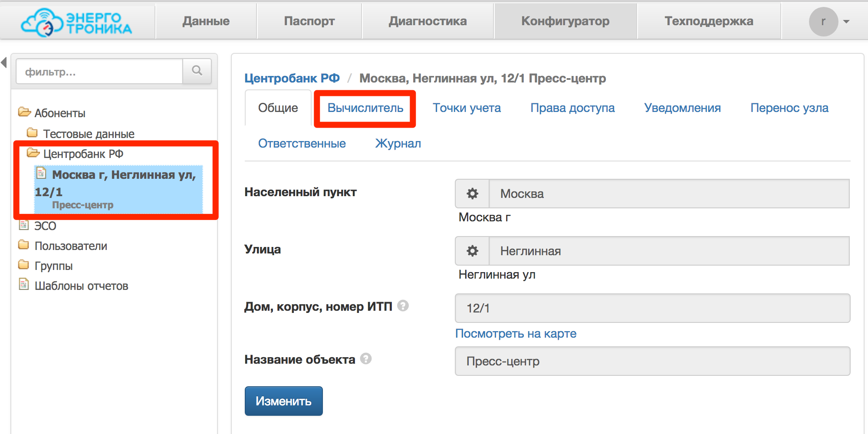Select Тестовые данные in the tree
868x434 pixels.
(89, 134)
